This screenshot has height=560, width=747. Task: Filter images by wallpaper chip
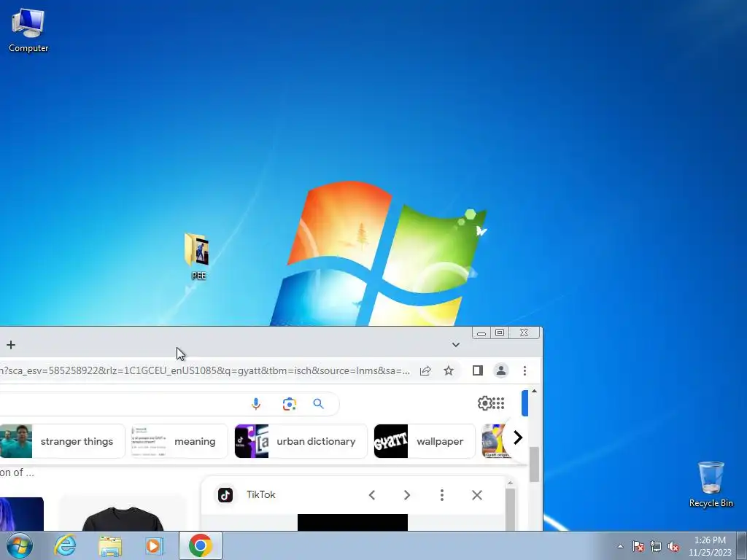point(425,441)
